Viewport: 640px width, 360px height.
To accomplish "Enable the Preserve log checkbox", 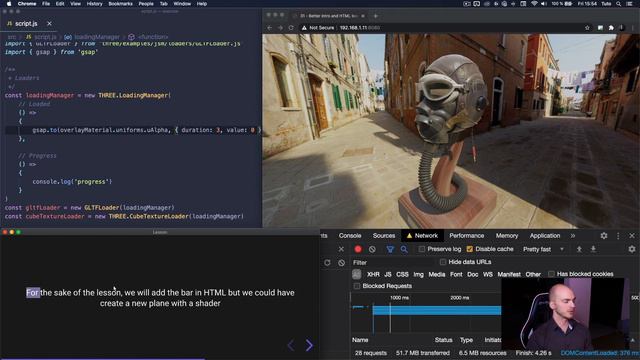I will click(422, 249).
